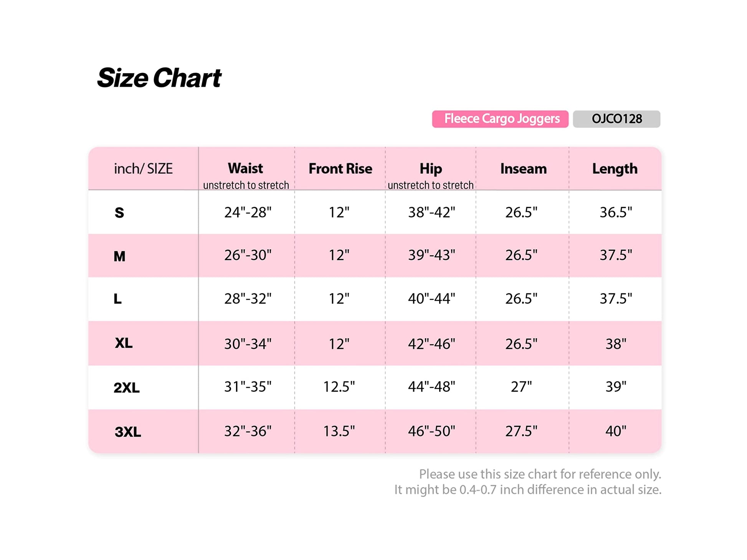
Task: Click the 2XL size row label
Action: [x=126, y=387]
